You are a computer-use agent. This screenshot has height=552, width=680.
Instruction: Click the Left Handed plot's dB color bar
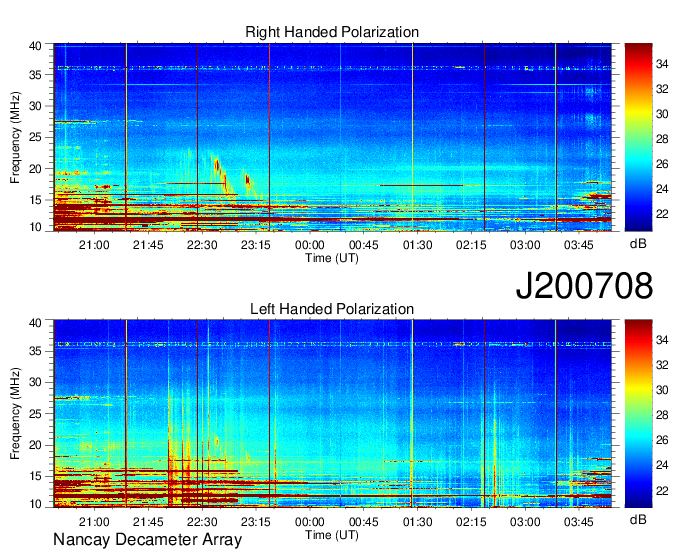(638, 413)
